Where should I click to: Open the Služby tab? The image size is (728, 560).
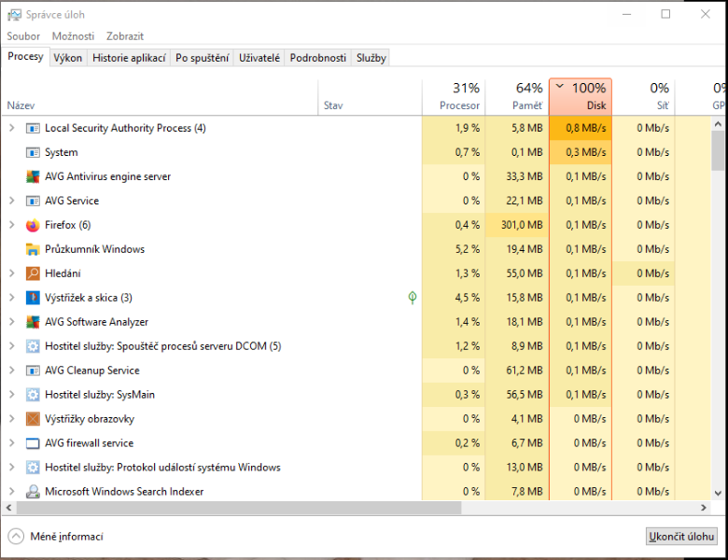click(x=371, y=58)
